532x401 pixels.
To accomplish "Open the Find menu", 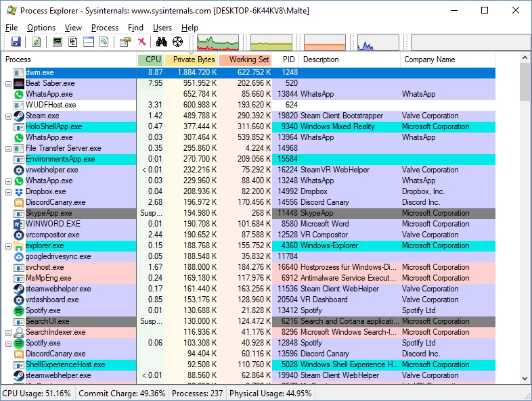I will pyautogui.click(x=135, y=28).
